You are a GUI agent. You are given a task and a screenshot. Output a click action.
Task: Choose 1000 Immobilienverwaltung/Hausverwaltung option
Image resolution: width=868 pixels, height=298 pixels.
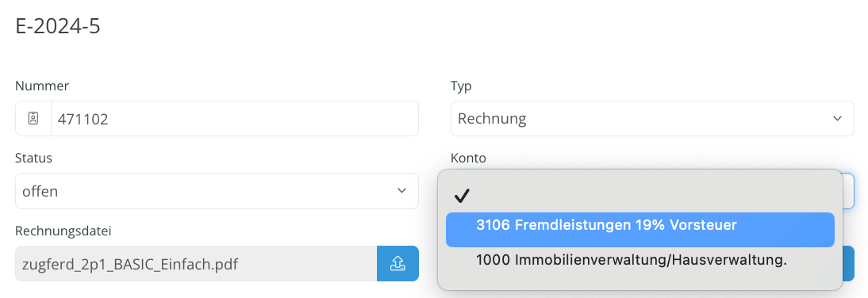pyautogui.click(x=640, y=261)
